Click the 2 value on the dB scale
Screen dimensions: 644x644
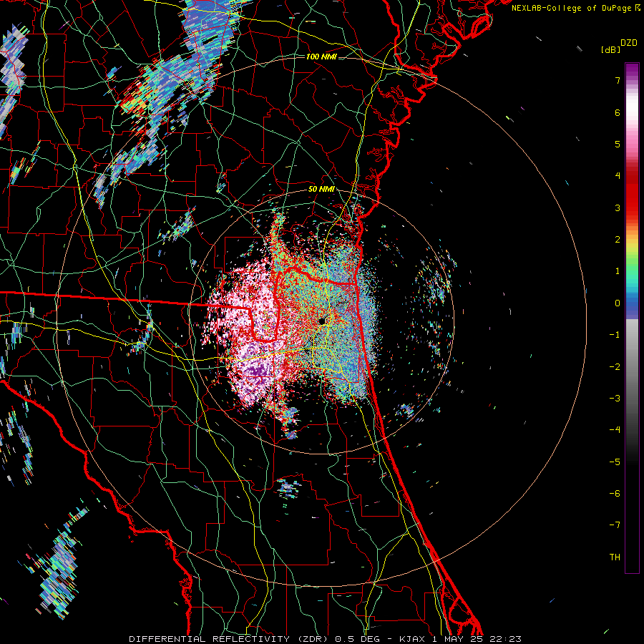click(x=618, y=240)
